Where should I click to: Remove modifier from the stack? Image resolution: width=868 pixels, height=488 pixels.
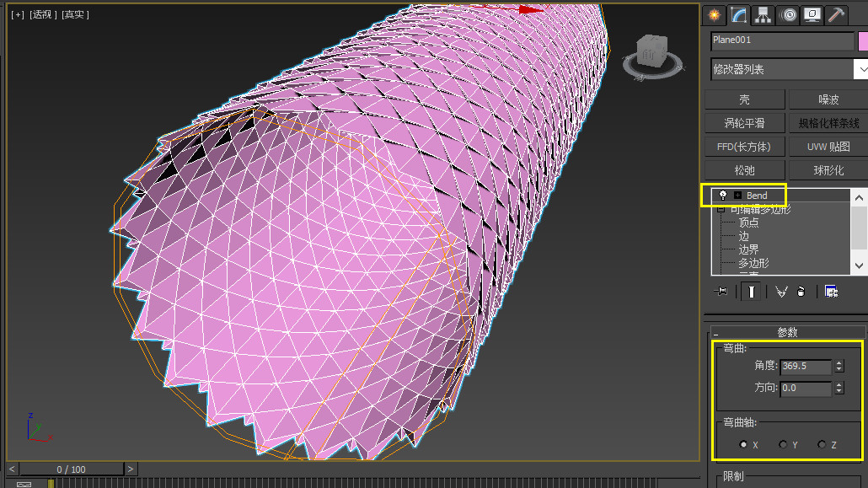pos(801,292)
